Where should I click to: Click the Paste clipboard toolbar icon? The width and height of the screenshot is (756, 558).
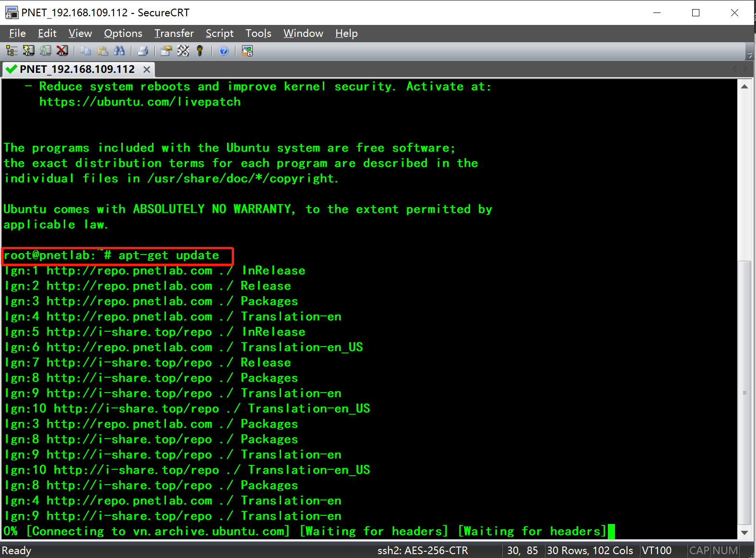103,51
